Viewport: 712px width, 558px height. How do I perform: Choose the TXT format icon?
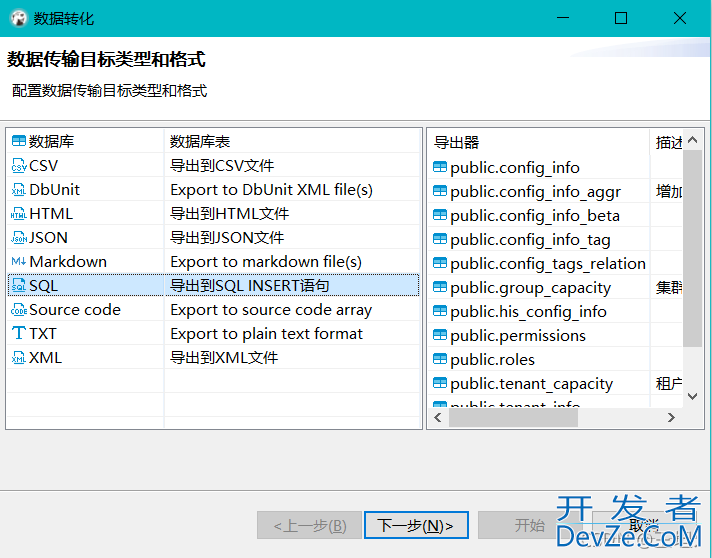[x=19, y=333]
